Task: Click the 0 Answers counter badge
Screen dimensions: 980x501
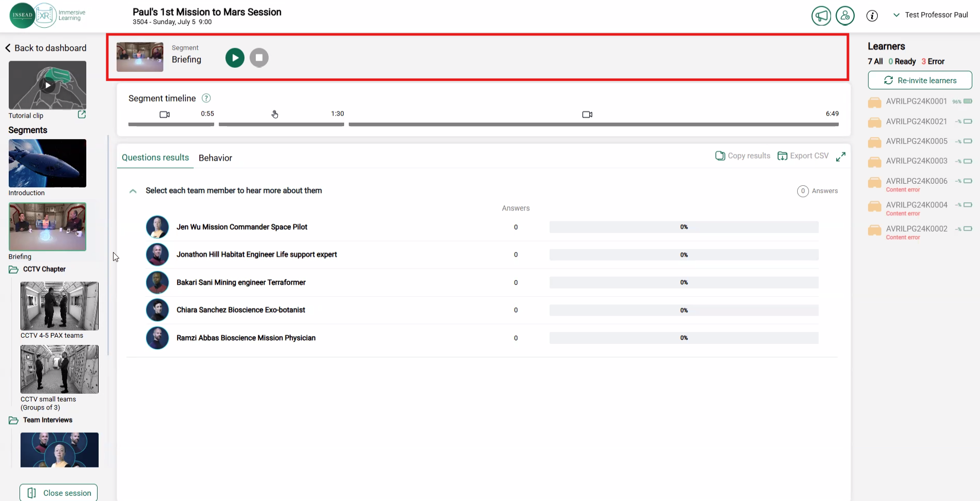Action: click(x=803, y=191)
